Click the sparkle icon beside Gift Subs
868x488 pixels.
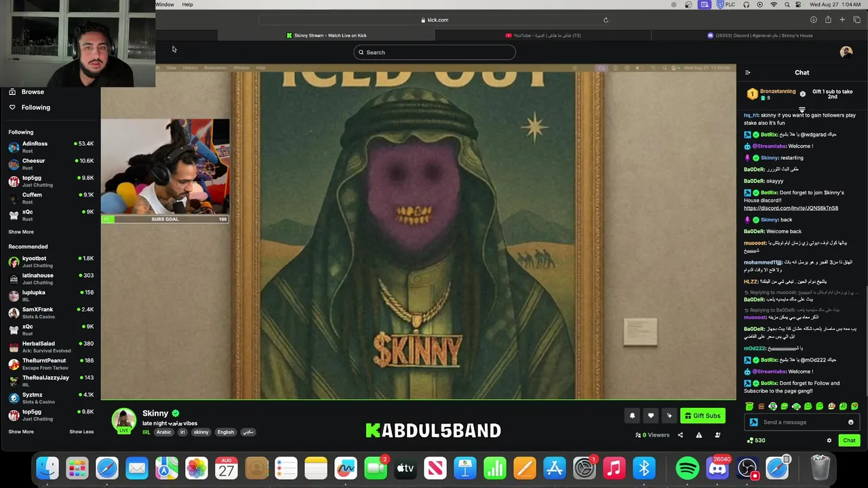pos(669,415)
